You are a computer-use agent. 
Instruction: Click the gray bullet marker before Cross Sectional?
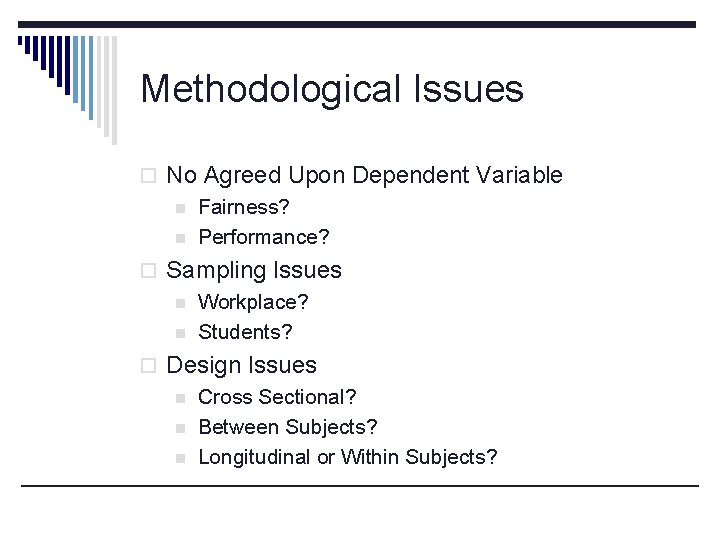(x=180, y=399)
